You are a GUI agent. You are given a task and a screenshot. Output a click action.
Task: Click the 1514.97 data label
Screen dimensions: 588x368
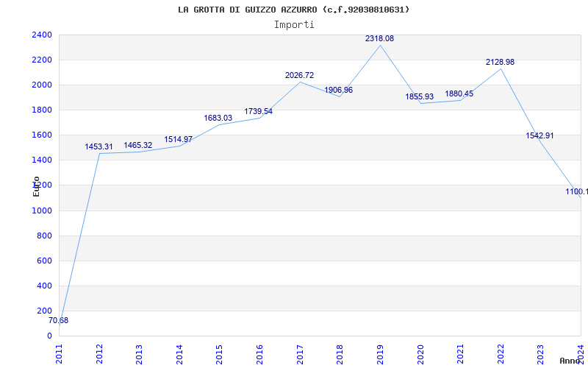click(178, 139)
